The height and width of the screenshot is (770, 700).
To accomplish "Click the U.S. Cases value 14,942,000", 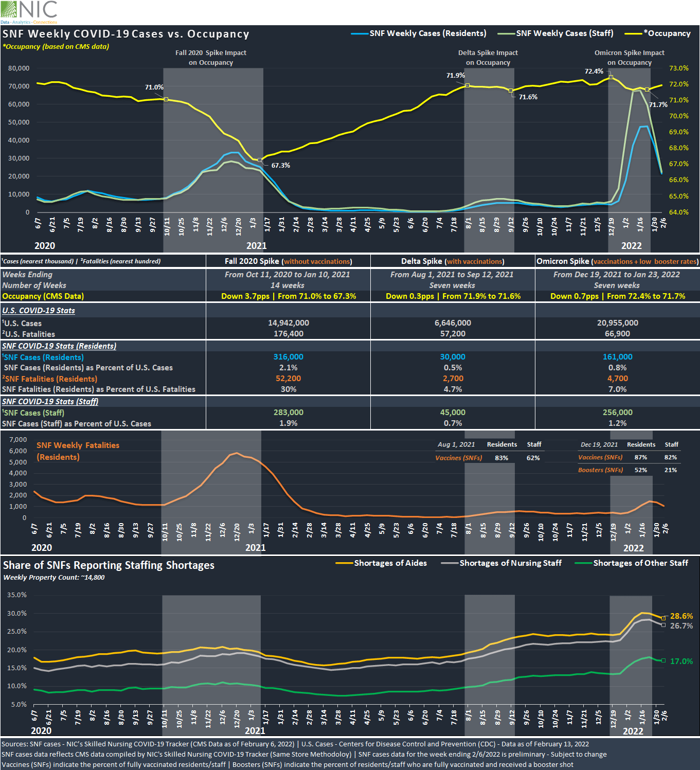I will (289, 323).
